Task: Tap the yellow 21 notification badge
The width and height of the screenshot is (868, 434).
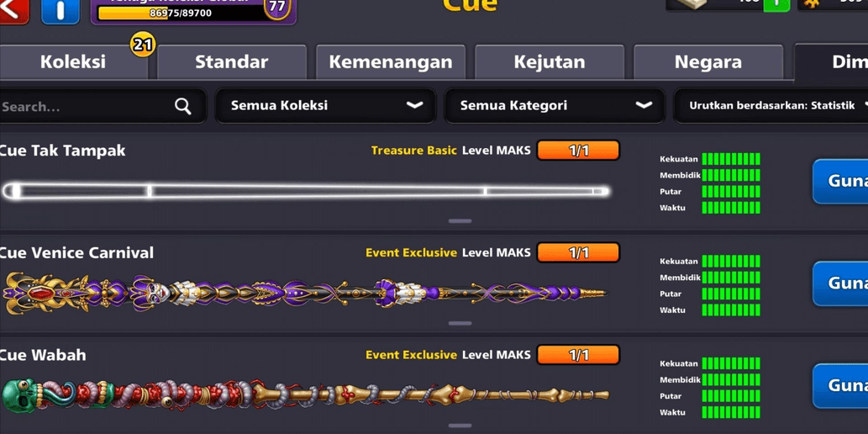Action: (x=143, y=45)
